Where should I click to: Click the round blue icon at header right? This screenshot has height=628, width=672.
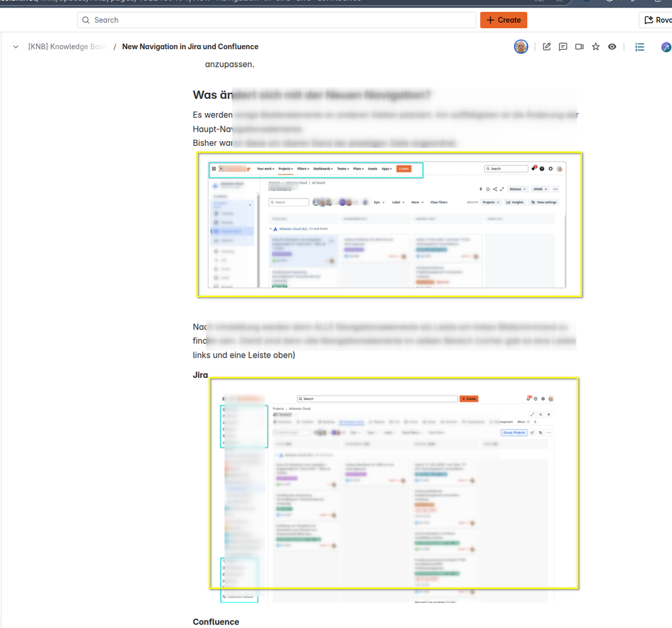[x=666, y=47]
